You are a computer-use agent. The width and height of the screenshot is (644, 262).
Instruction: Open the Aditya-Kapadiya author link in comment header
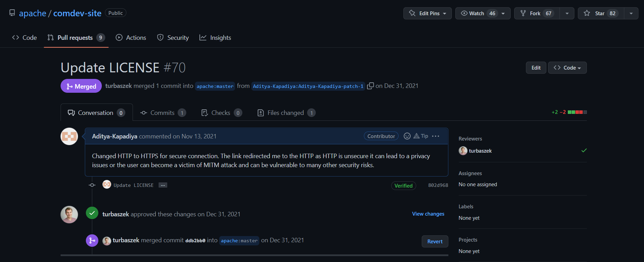point(115,136)
